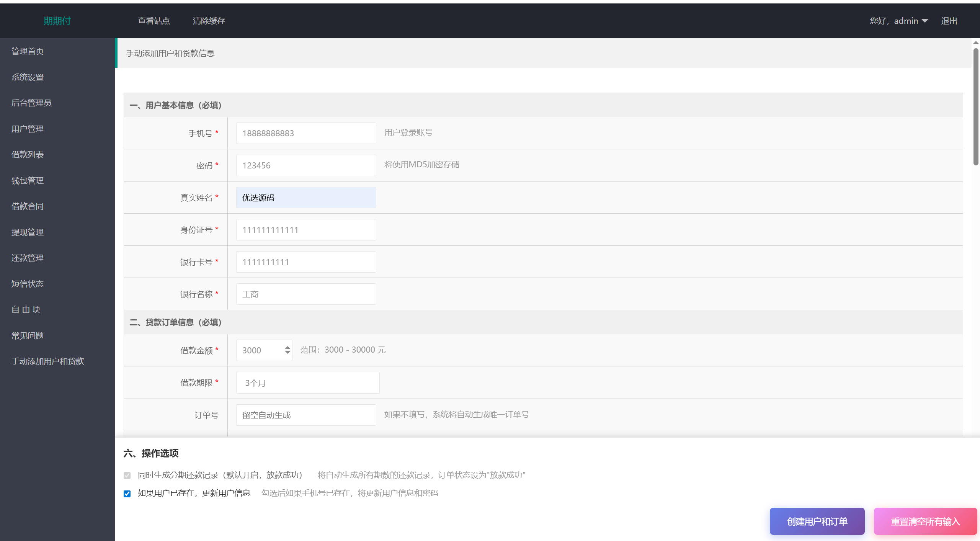
Task: Toggle 同时生成分期还款记录 checkbox
Action: click(127, 476)
